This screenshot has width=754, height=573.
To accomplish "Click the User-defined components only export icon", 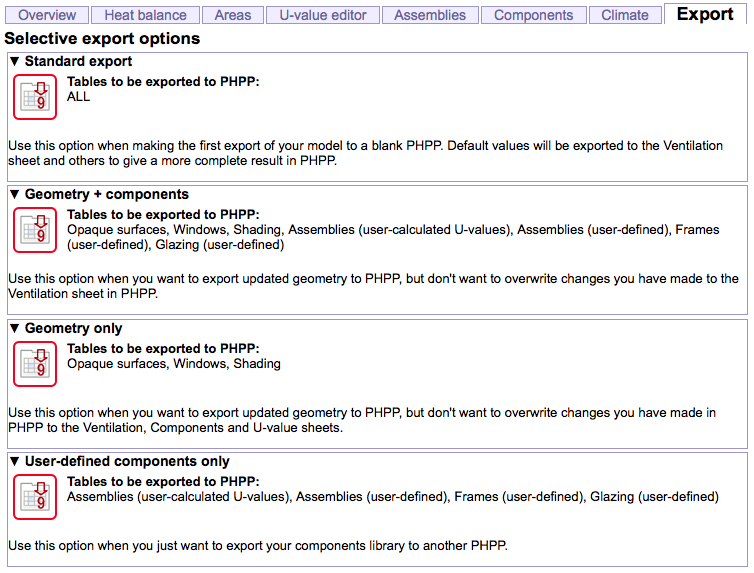I will (35, 497).
